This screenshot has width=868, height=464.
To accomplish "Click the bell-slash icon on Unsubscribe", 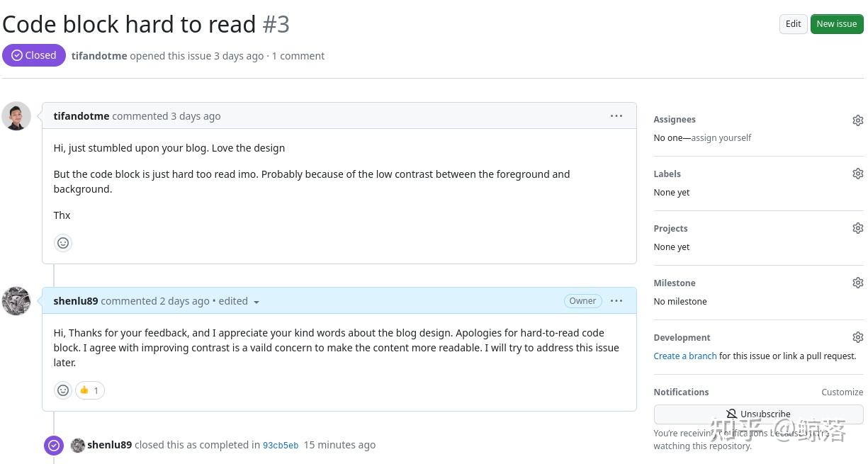I will click(731, 414).
